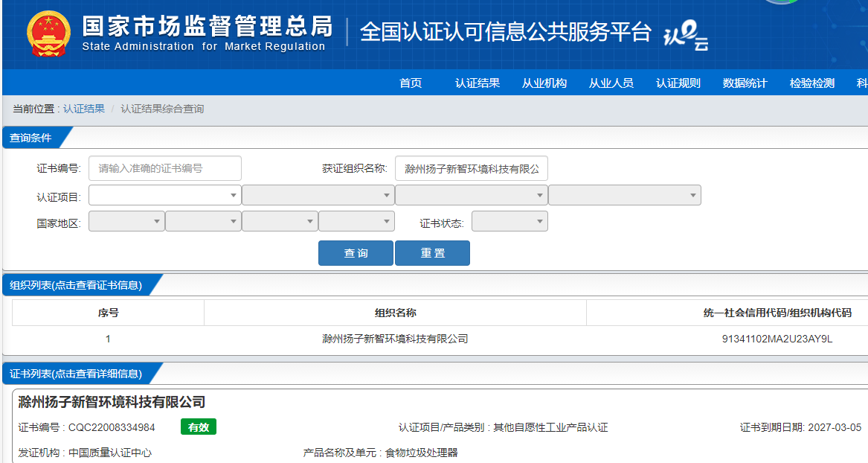This screenshot has height=463, width=868.
Task: Click the 重置 reset button
Action: click(432, 253)
